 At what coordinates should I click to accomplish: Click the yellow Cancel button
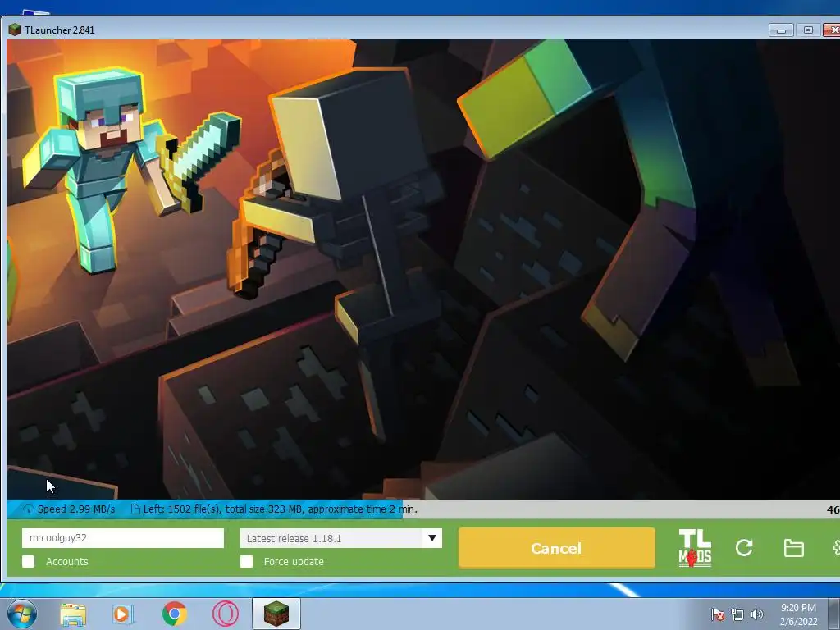point(557,548)
